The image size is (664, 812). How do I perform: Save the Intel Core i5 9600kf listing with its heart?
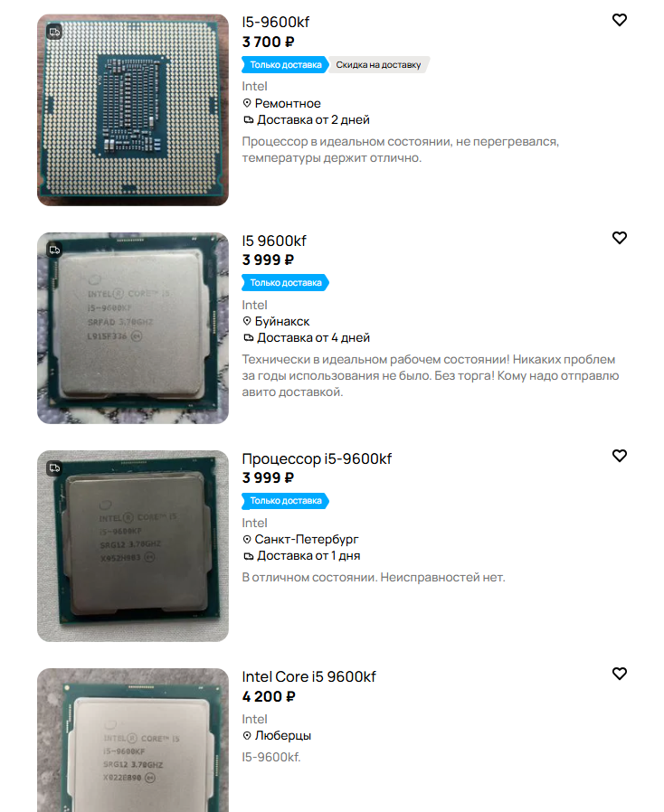(x=620, y=674)
